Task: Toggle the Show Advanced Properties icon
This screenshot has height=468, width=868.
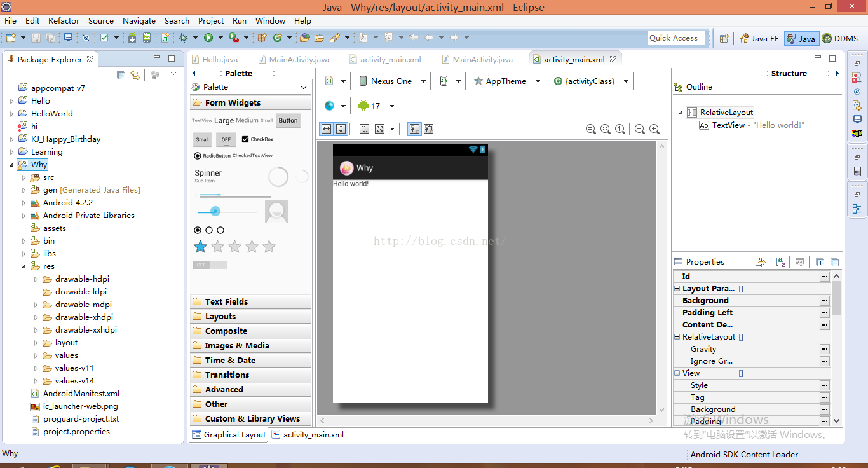Action: coord(761,262)
